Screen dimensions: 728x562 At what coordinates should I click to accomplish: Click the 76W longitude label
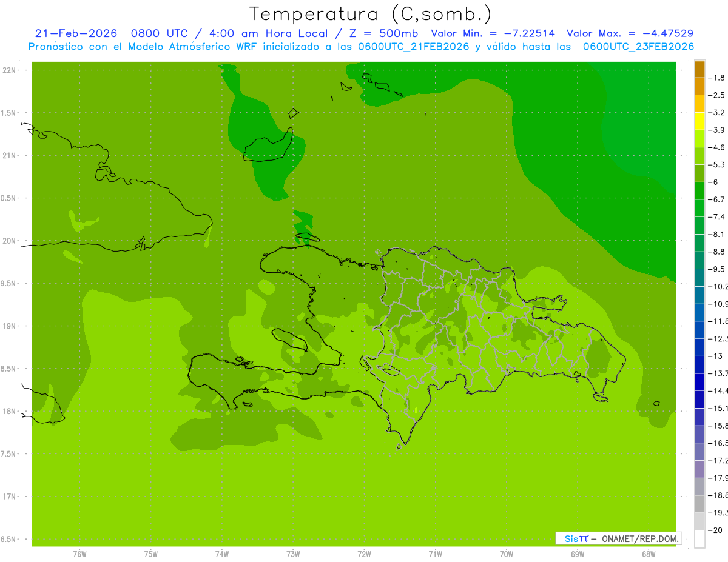tap(79, 554)
